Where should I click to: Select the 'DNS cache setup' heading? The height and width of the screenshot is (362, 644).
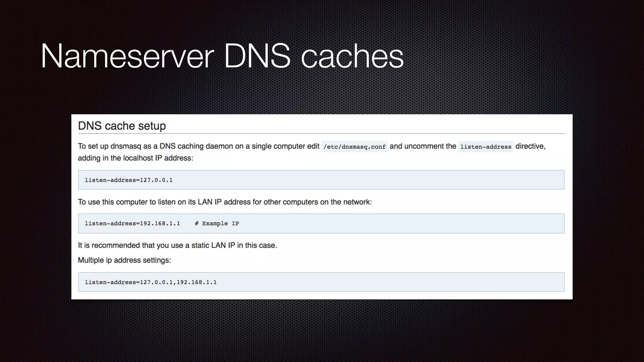(122, 126)
